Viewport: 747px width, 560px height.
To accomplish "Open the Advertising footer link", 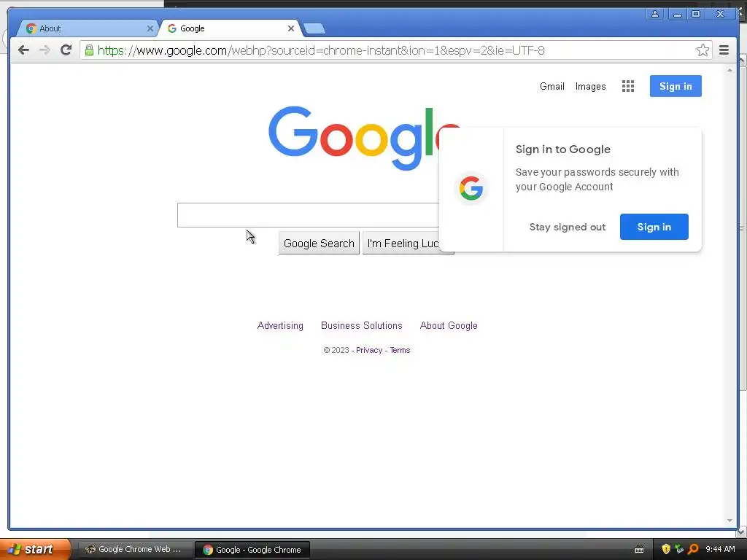I will (x=280, y=326).
